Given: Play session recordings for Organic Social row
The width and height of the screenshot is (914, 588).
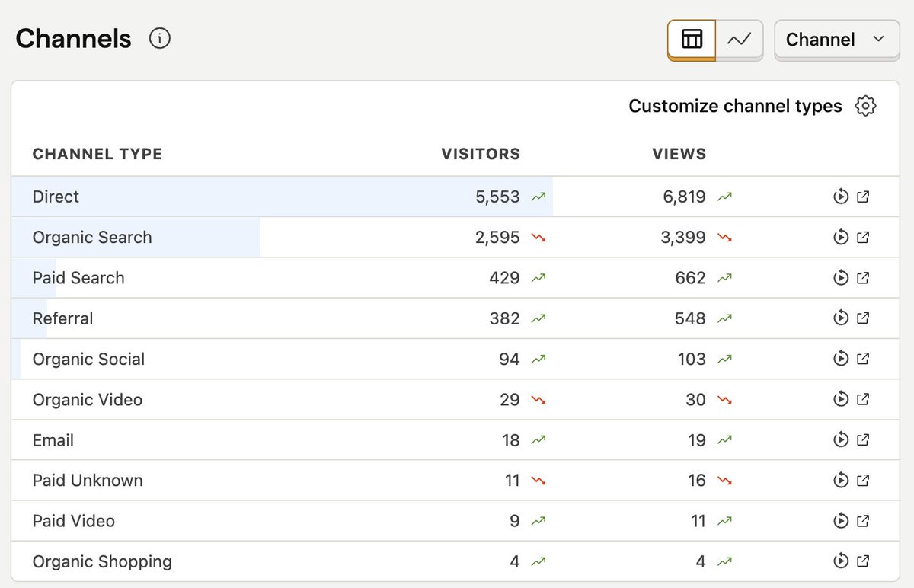Looking at the screenshot, I should 841,359.
